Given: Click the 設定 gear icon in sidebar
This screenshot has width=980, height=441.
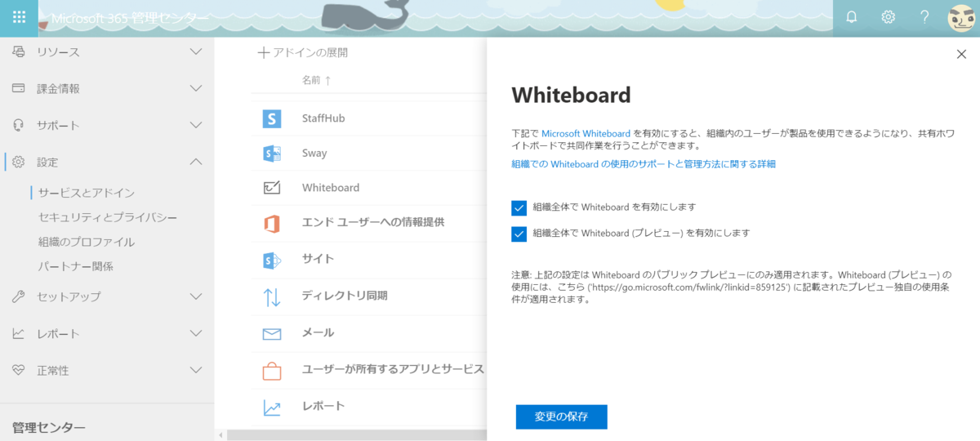Looking at the screenshot, I should [x=19, y=162].
